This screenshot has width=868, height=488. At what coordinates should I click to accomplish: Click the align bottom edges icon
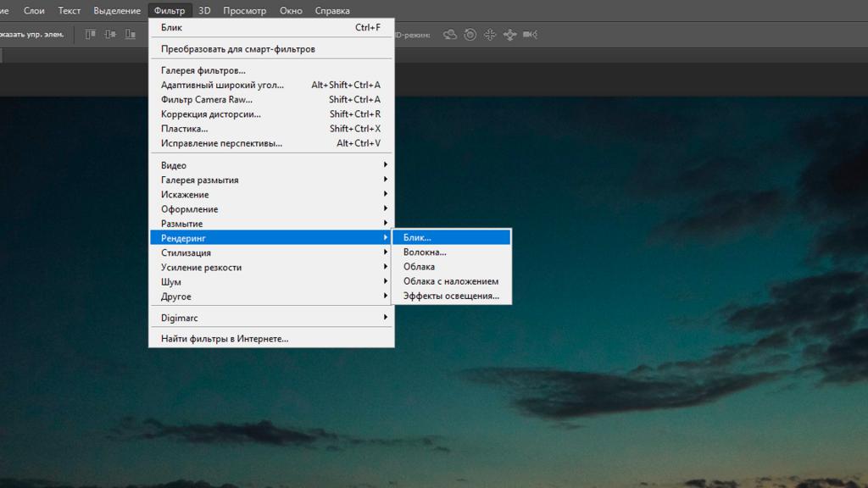click(130, 34)
